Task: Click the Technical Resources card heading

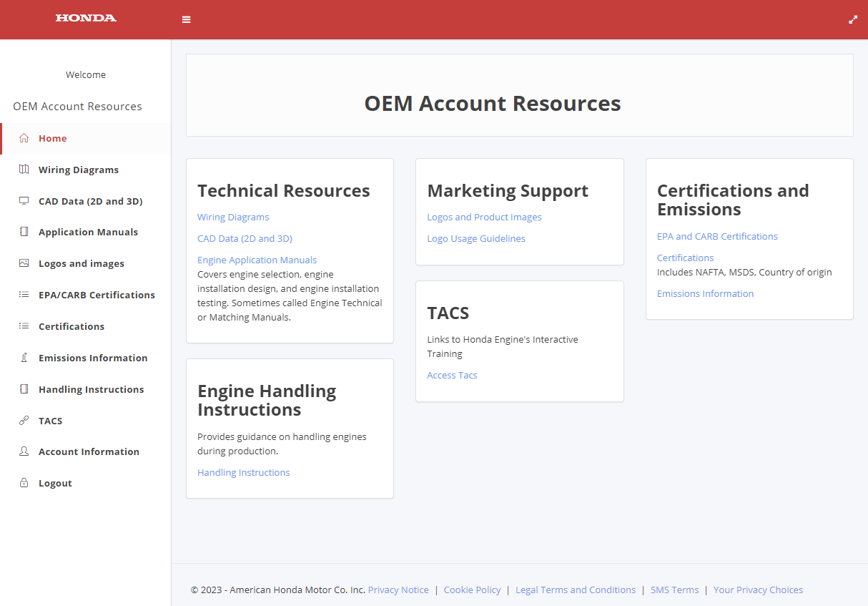Action: [x=284, y=191]
